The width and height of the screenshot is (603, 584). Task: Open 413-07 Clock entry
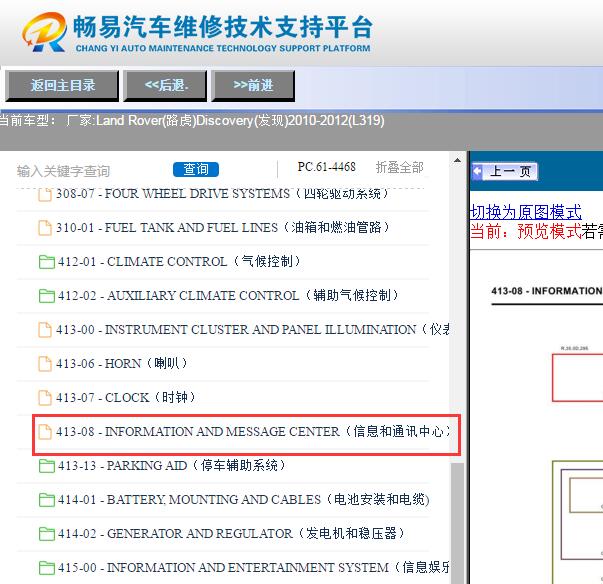coord(126,397)
